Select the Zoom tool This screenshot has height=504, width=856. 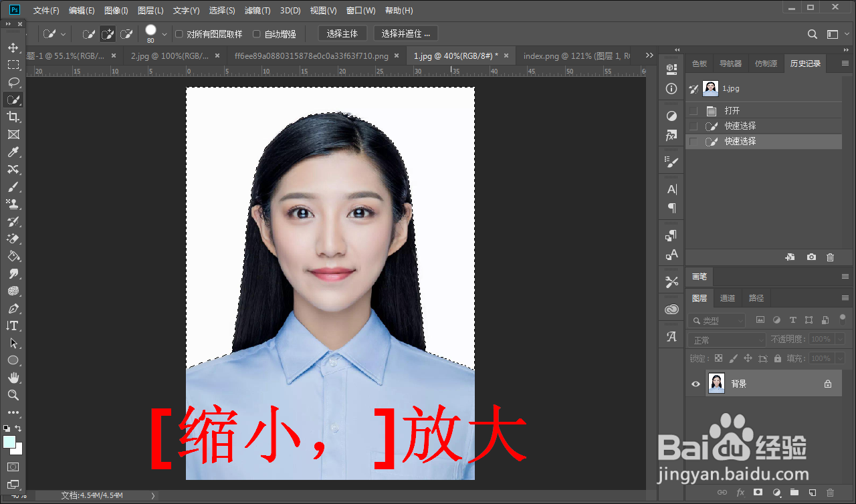pyautogui.click(x=14, y=395)
